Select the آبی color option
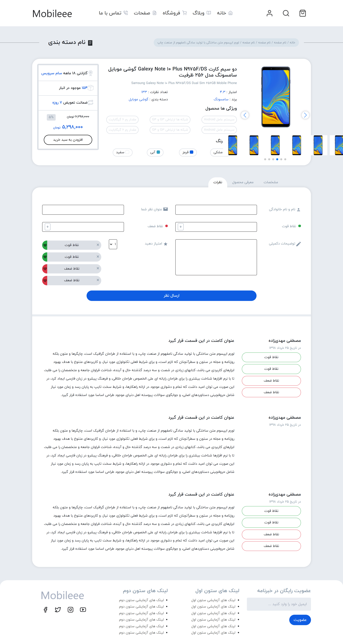This screenshot has width=343, height=644. pos(155,152)
